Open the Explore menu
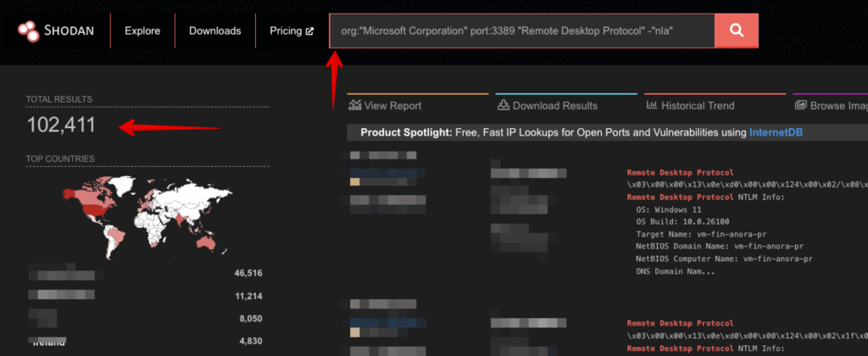 pos(142,31)
